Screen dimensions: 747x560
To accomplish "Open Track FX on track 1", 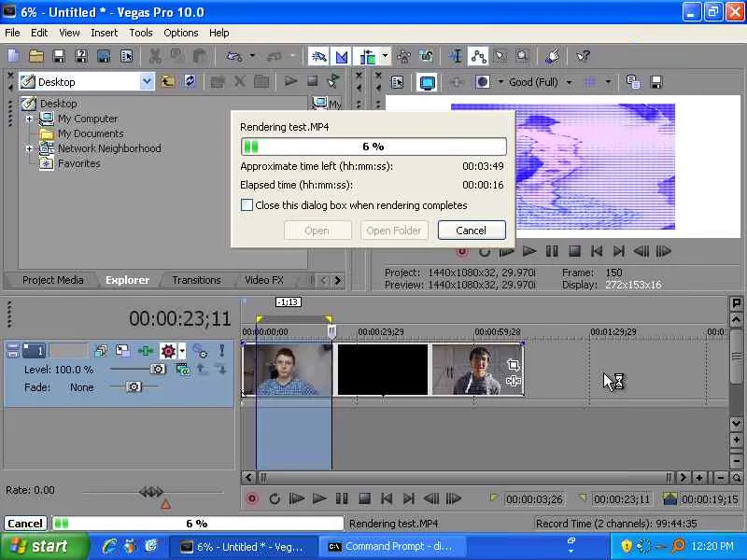I will coord(145,352).
